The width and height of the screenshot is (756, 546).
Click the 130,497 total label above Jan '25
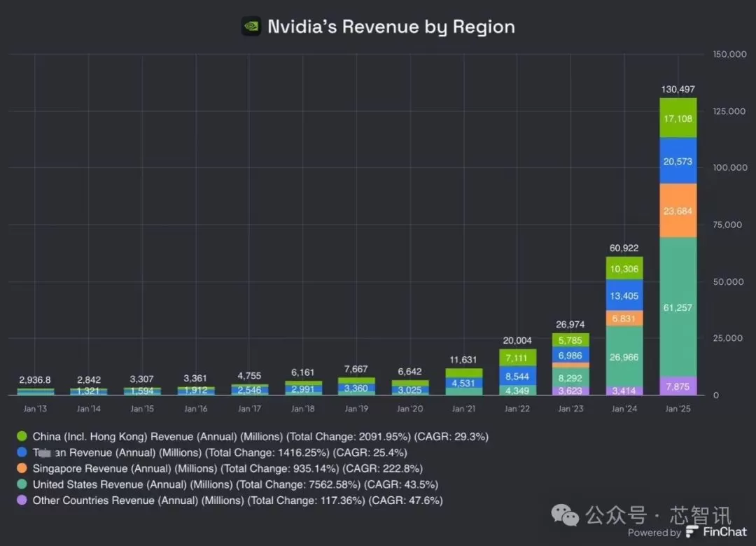678,89
